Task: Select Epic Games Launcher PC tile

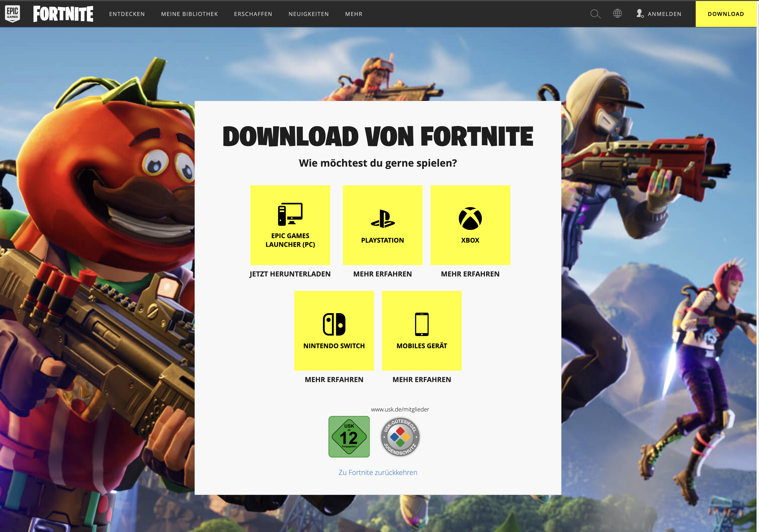Action: click(290, 225)
